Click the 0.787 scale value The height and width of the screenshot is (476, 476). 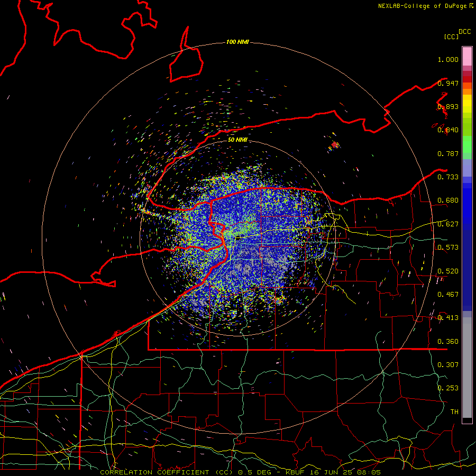tap(448, 153)
